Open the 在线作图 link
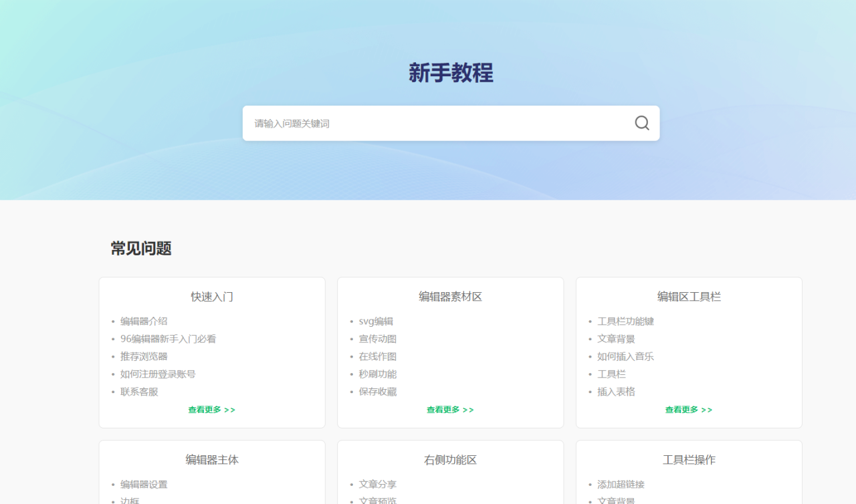The image size is (856, 504). 378,356
